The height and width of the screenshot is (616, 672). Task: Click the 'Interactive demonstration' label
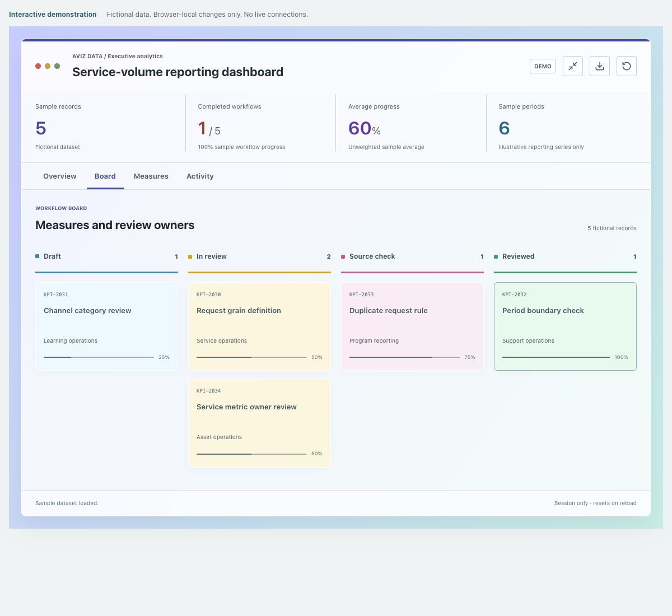53,15
